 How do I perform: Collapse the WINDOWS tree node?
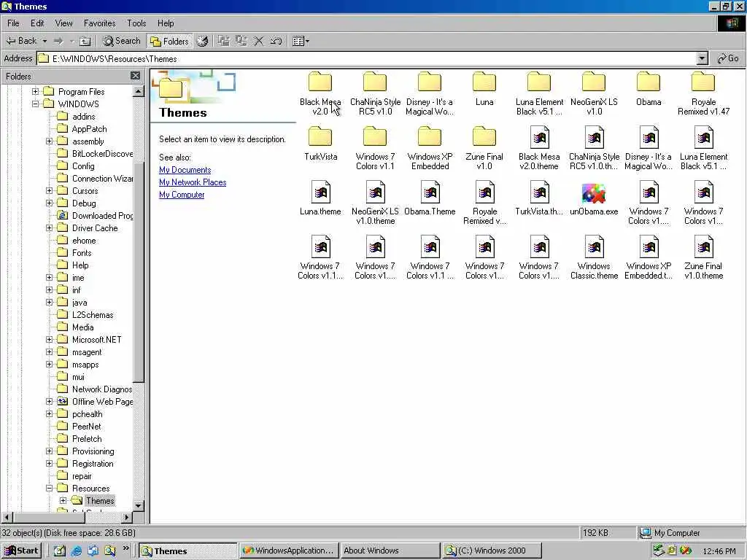click(35, 104)
